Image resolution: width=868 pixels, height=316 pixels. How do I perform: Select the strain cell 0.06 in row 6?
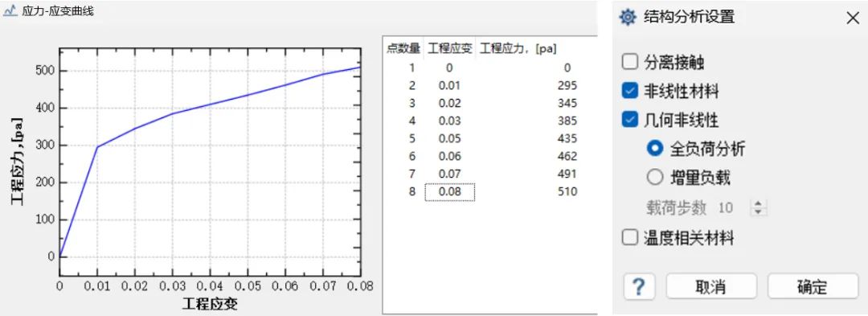coord(449,156)
